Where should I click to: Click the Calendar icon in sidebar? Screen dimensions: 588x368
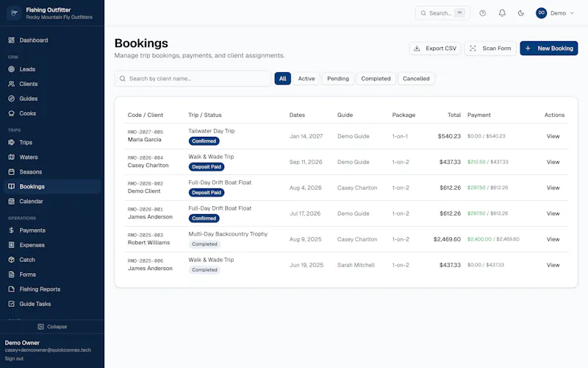click(x=12, y=201)
